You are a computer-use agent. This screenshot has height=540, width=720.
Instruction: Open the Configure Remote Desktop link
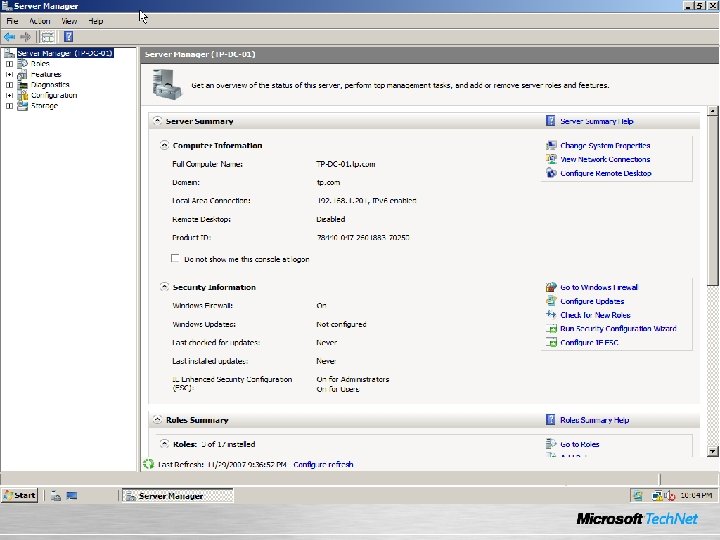pos(606,173)
